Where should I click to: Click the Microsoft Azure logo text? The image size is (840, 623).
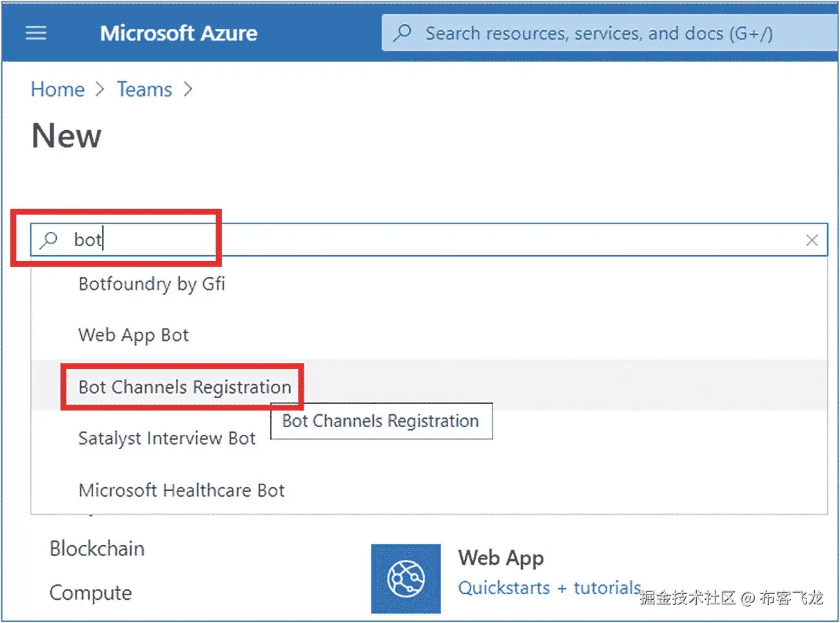179,33
